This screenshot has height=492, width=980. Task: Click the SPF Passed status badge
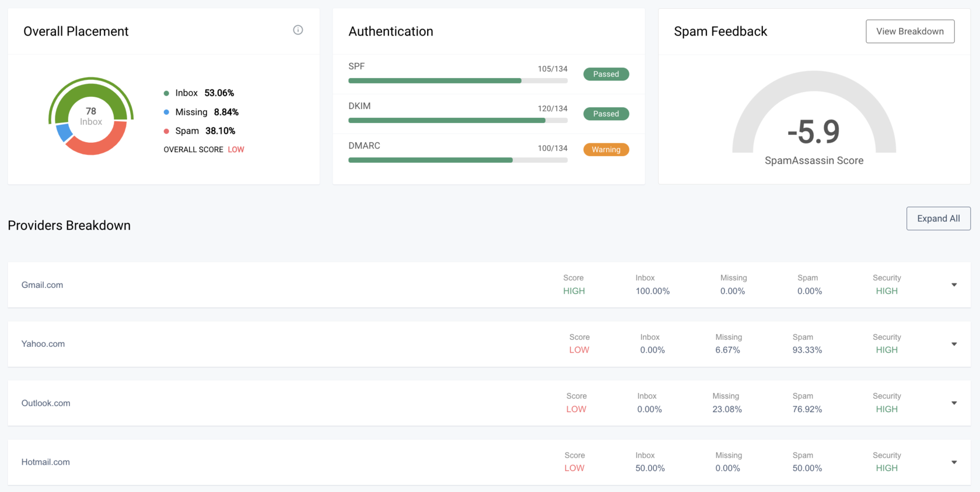pyautogui.click(x=605, y=74)
